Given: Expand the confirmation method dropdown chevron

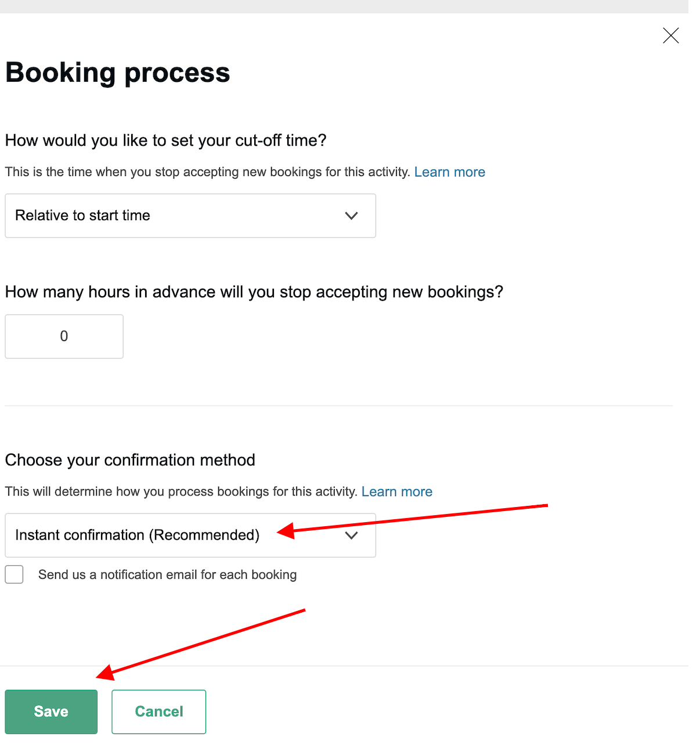Looking at the screenshot, I should click(351, 535).
